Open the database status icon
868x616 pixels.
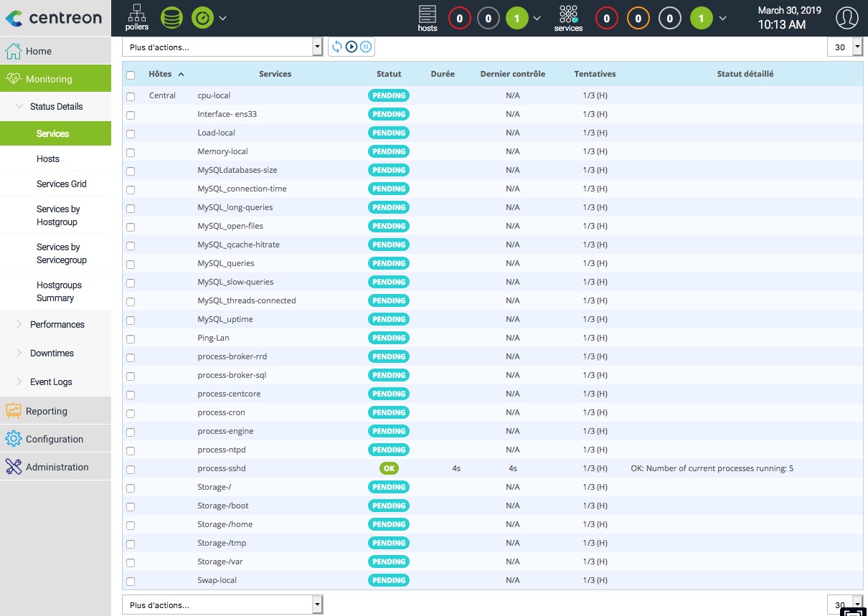coord(171,18)
